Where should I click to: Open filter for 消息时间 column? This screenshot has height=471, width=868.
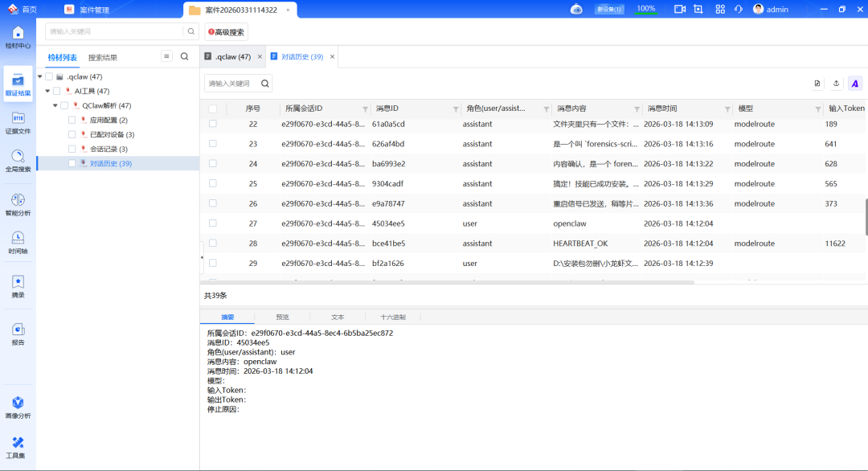point(727,109)
